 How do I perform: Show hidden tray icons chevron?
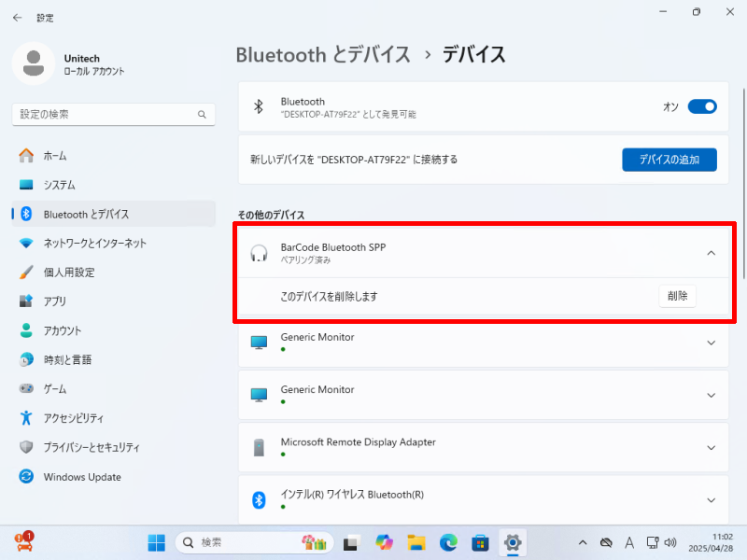point(583,542)
